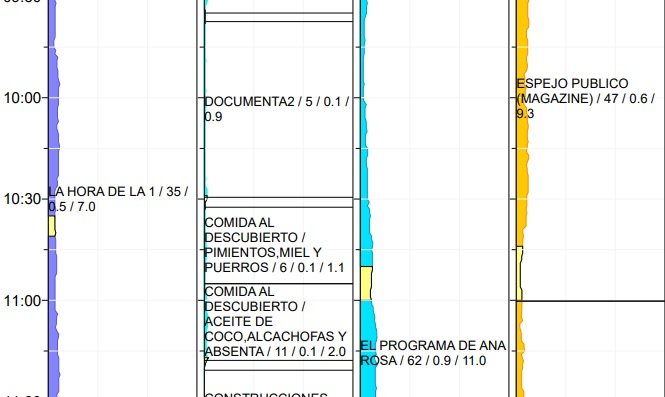Click the ESPEJO PUBLICO (MAGAZINE) label
Viewport: 665px width, 397px height.
tap(586, 98)
